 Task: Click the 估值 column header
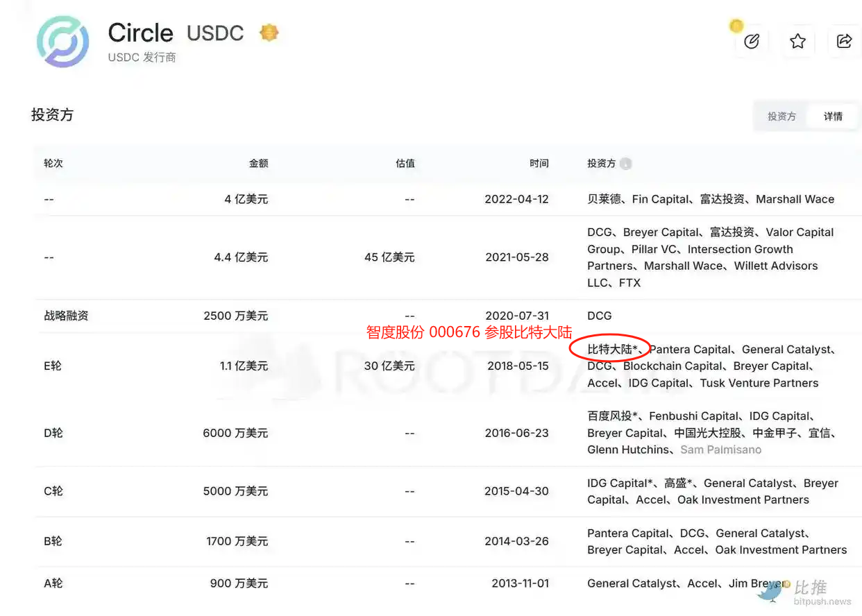coord(405,164)
